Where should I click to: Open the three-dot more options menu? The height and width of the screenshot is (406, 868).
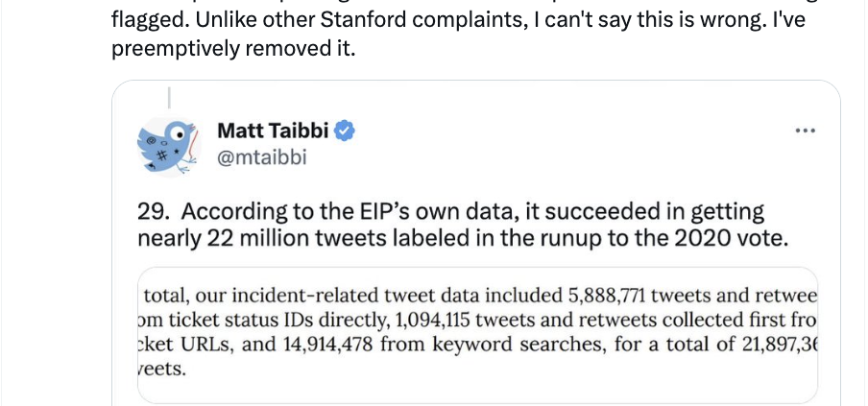pos(805,131)
